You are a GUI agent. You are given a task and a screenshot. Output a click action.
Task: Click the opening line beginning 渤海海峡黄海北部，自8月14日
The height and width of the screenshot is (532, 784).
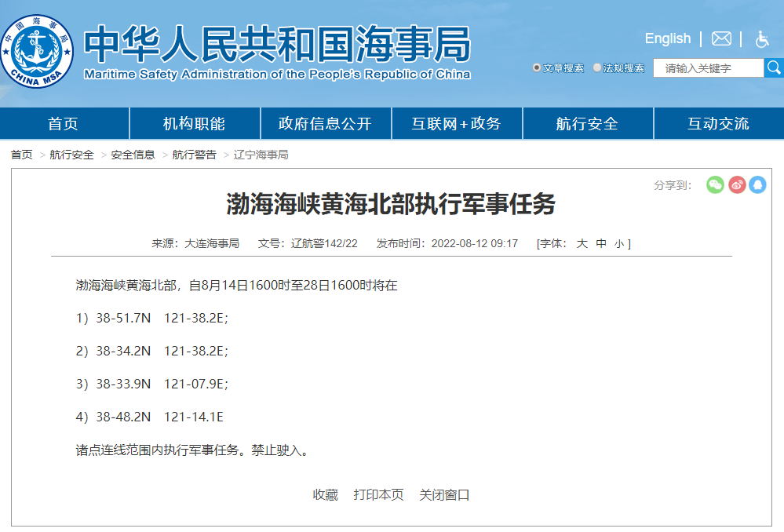236,286
